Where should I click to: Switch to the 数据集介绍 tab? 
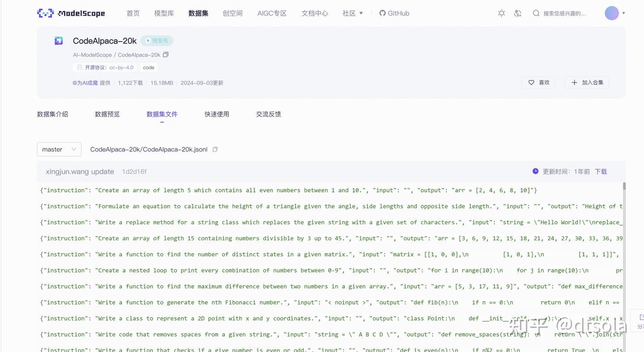pos(52,114)
